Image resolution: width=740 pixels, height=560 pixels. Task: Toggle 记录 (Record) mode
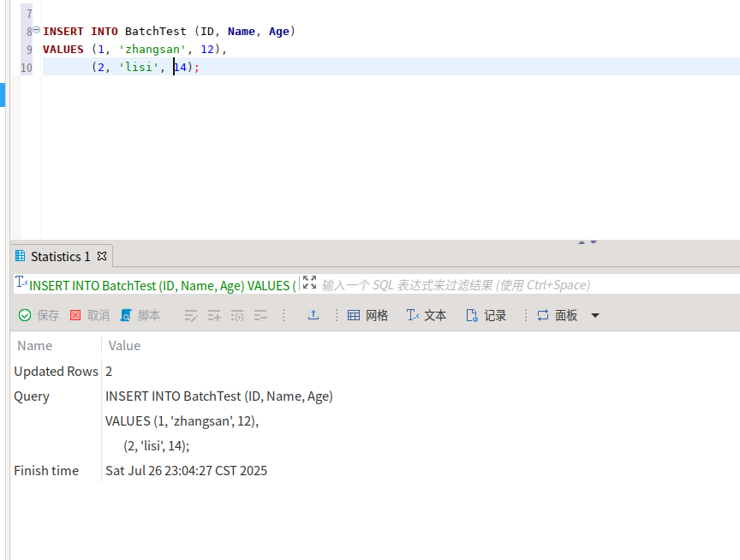[x=486, y=315]
